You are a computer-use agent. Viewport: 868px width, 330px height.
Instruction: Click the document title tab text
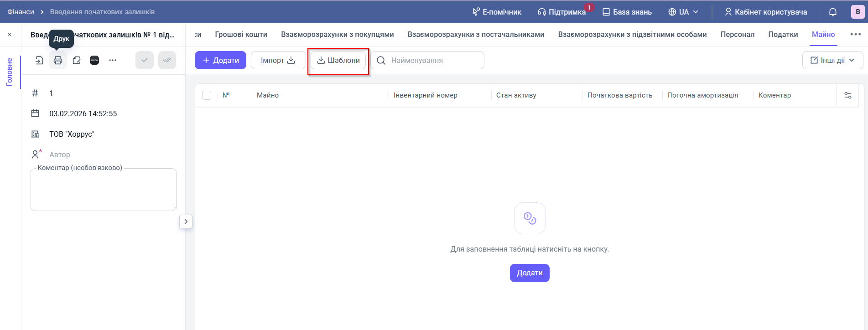103,35
